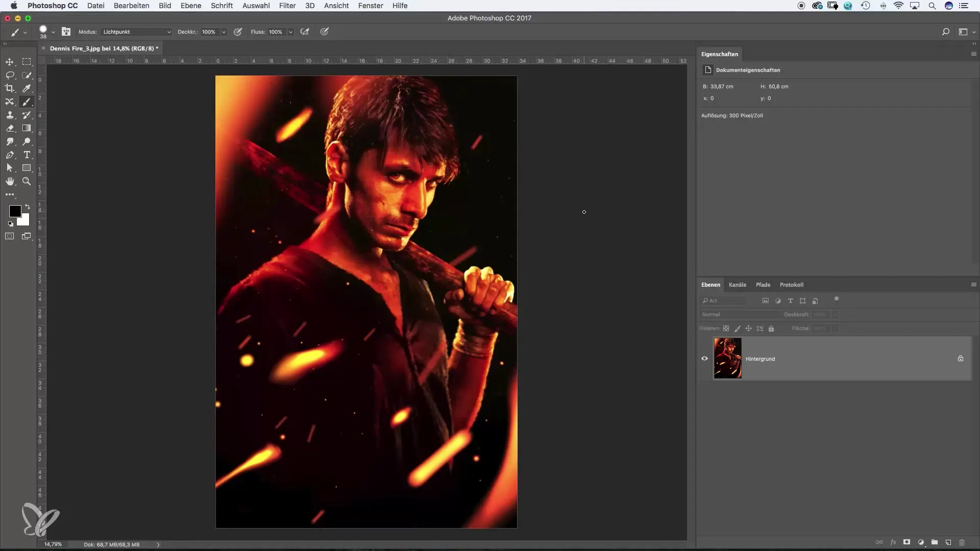Image resolution: width=980 pixels, height=551 pixels.
Task: Expand the Fluss flow slider
Action: point(290,32)
